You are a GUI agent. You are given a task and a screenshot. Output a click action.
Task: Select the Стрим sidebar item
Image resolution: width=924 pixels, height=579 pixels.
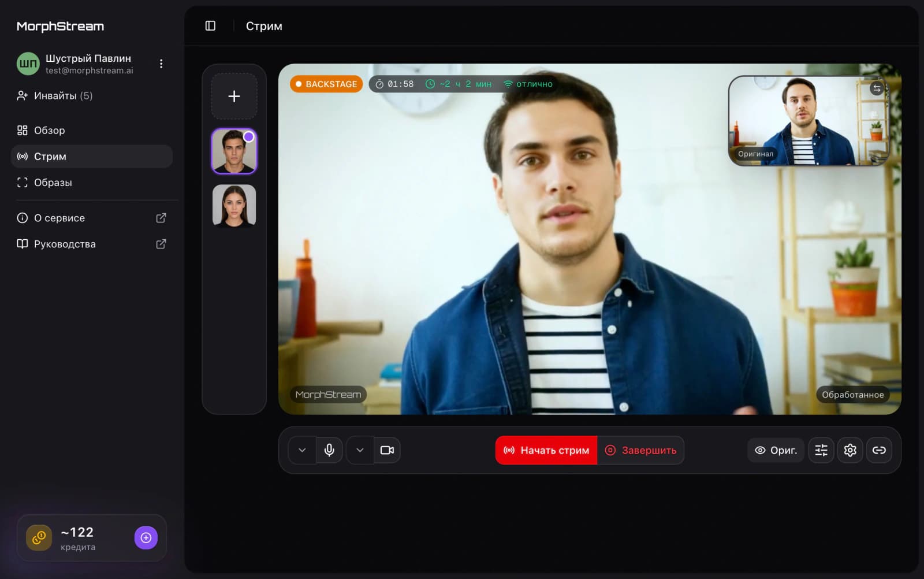92,157
